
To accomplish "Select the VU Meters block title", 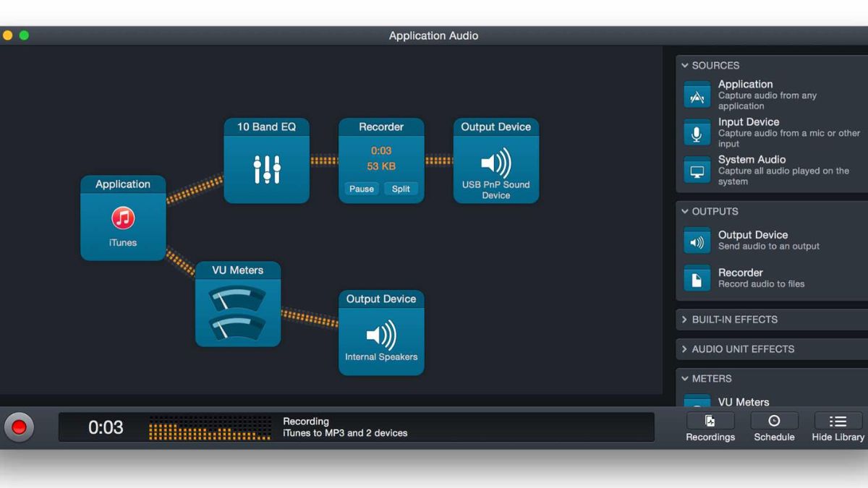I will pyautogui.click(x=238, y=270).
